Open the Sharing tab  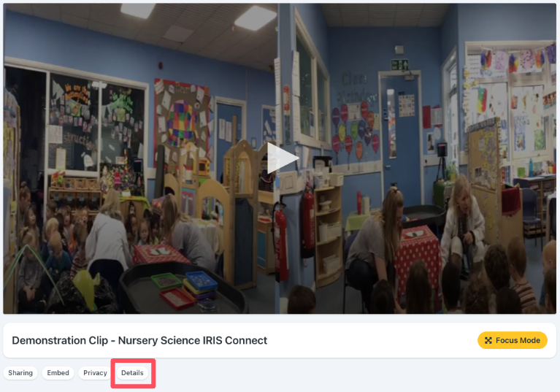[x=20, y=373]
